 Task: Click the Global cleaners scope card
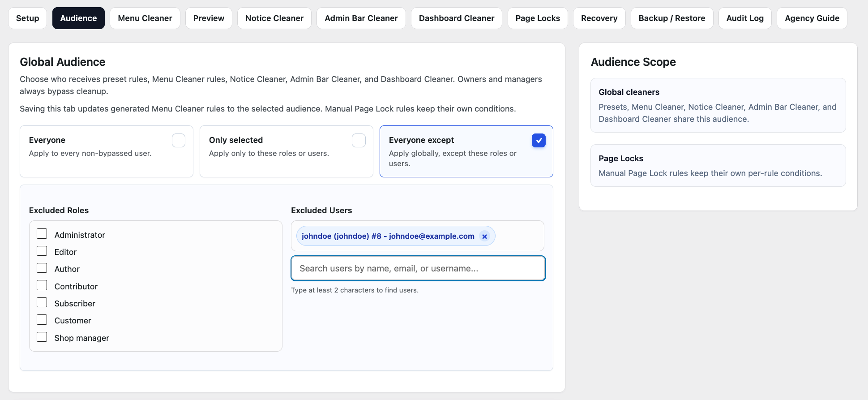(x=718, y=105)
